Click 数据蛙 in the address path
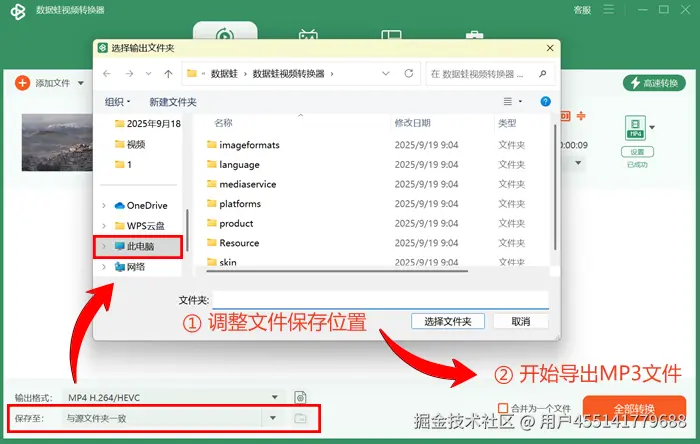Image resolution: width=700 pixels, height=444 pixels. click(224, 74)
